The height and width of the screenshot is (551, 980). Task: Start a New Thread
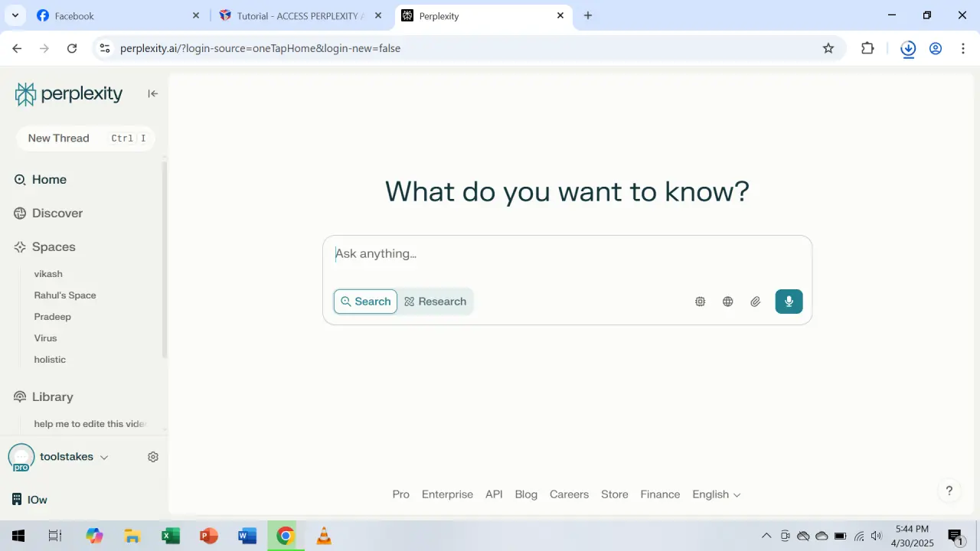[85, 139]
